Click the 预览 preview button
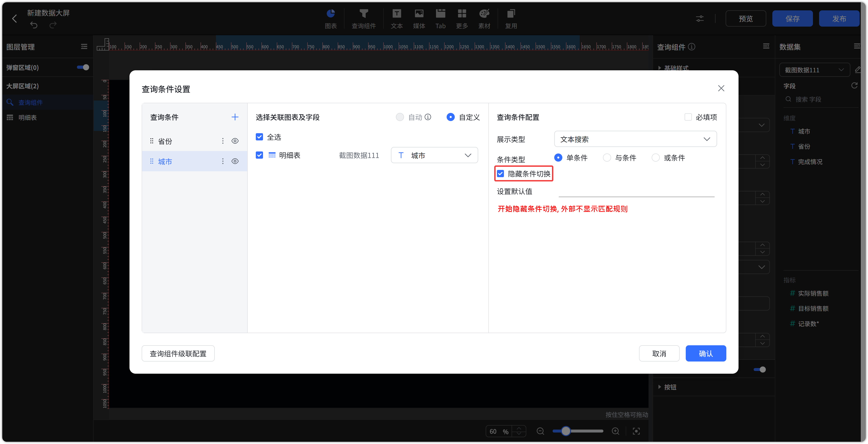This screenshot has width=868, height=444. [746, 19]
